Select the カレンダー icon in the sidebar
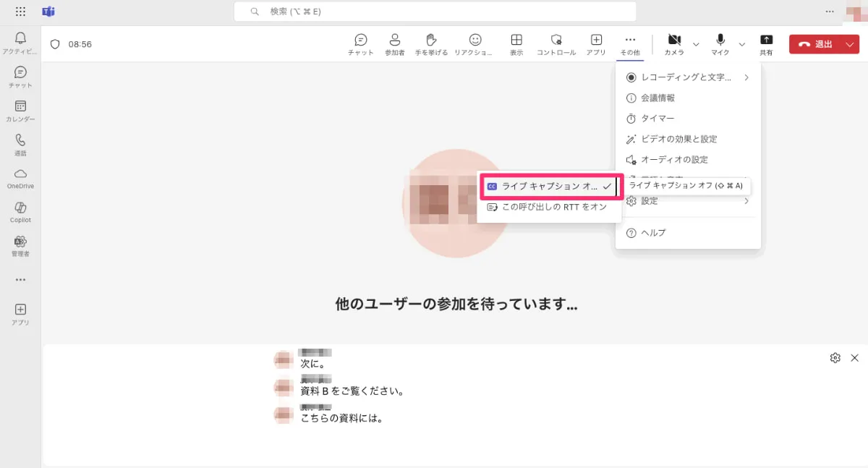 [20, 107]
